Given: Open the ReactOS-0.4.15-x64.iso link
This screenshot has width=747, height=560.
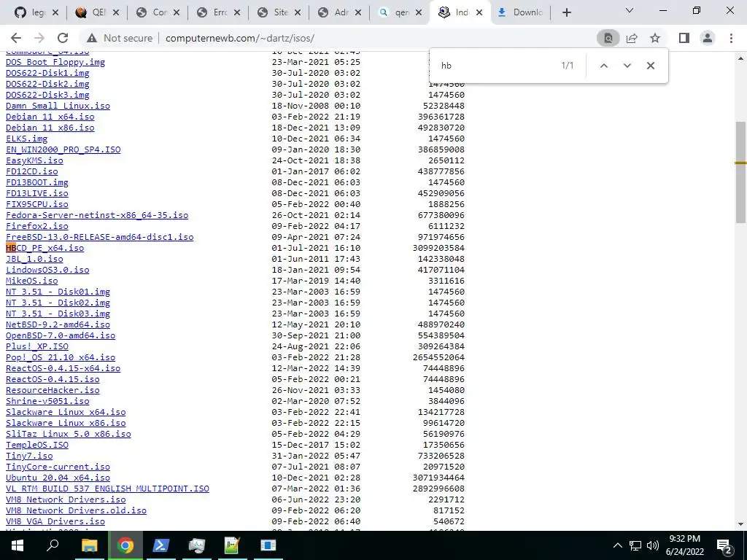Looking at the screenshot, I should (x=63, y=368).
